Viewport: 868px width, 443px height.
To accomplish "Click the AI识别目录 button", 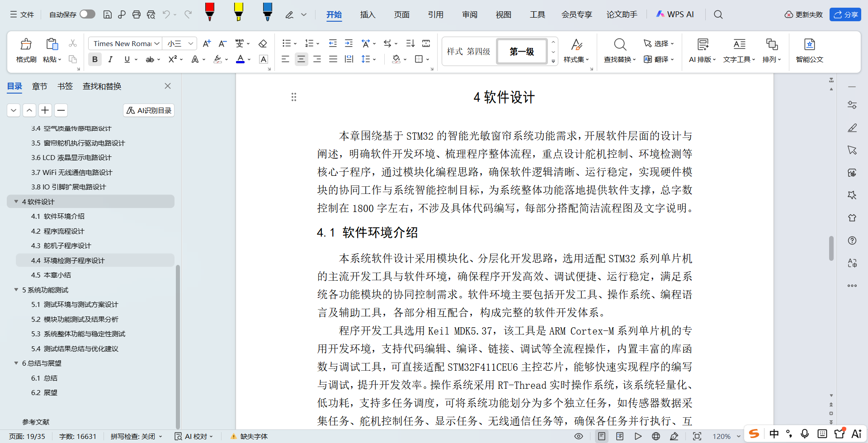I will click(x=149, y=110).
